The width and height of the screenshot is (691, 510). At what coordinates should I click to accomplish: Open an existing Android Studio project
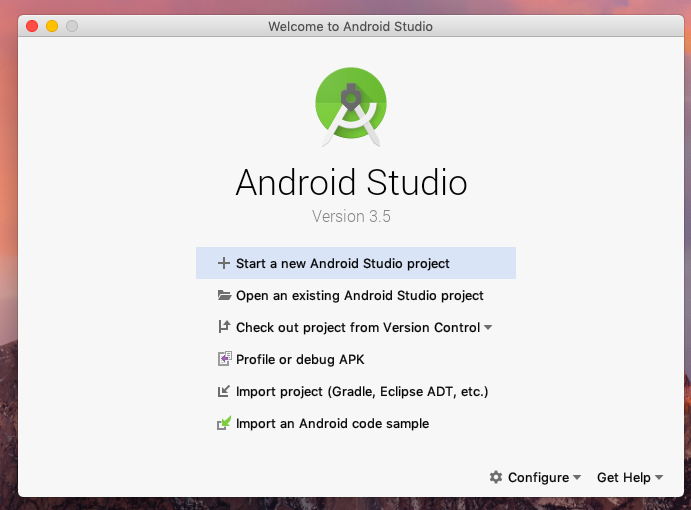[x=356, y=295]
